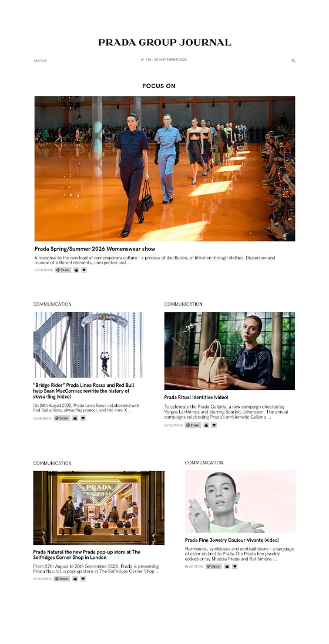
Task: Open the Scarlett Johansson Galleria campaign image
Action: coord(230,350)
